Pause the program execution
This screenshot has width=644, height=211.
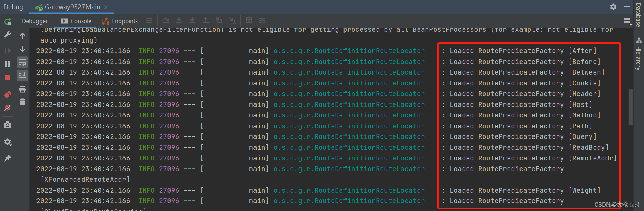[8, 64]
